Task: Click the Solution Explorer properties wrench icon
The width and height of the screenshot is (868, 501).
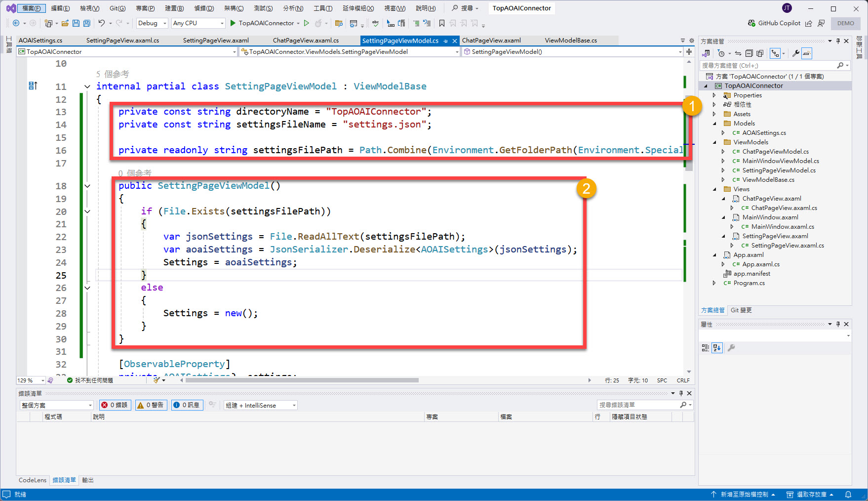Action: [x=795, y=53]
